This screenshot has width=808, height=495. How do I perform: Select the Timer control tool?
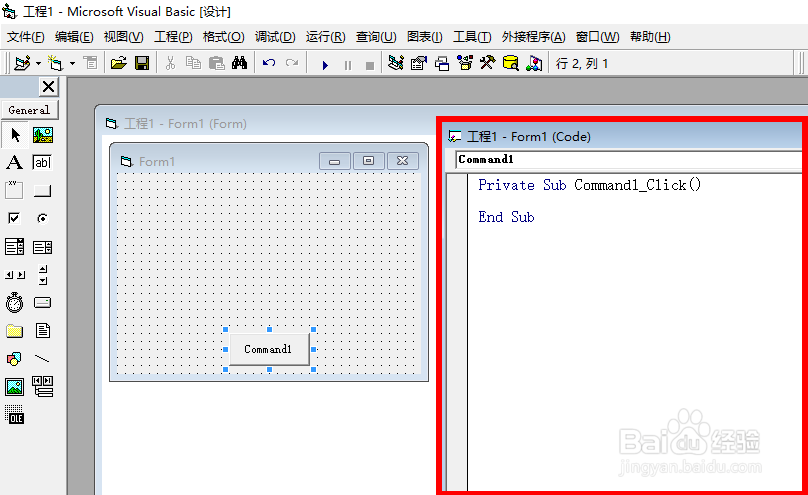click(14, 302)
